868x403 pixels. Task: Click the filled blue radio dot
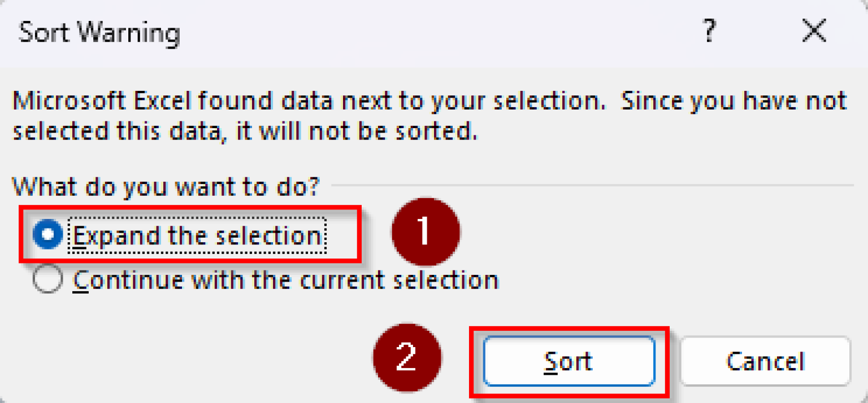click(x=47, y=236)
